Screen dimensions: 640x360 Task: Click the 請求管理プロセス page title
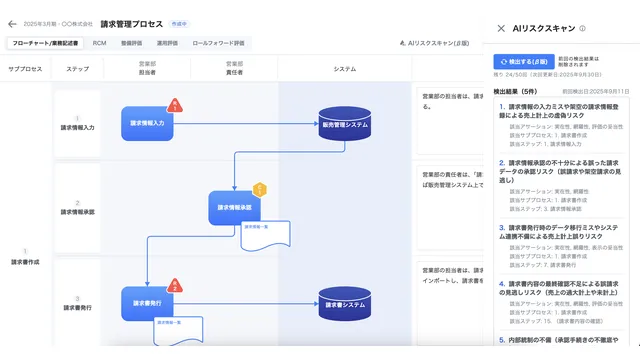[x=131, y=24]
